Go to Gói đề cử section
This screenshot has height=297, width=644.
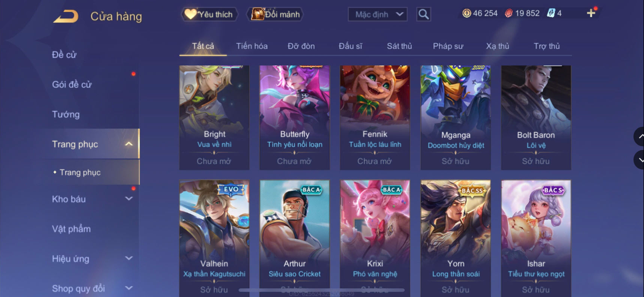[x=72, y=84]
